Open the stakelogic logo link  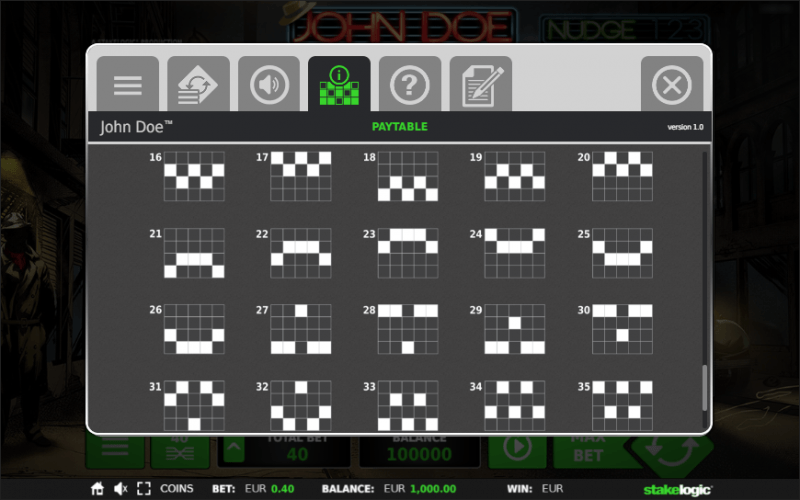678,490
